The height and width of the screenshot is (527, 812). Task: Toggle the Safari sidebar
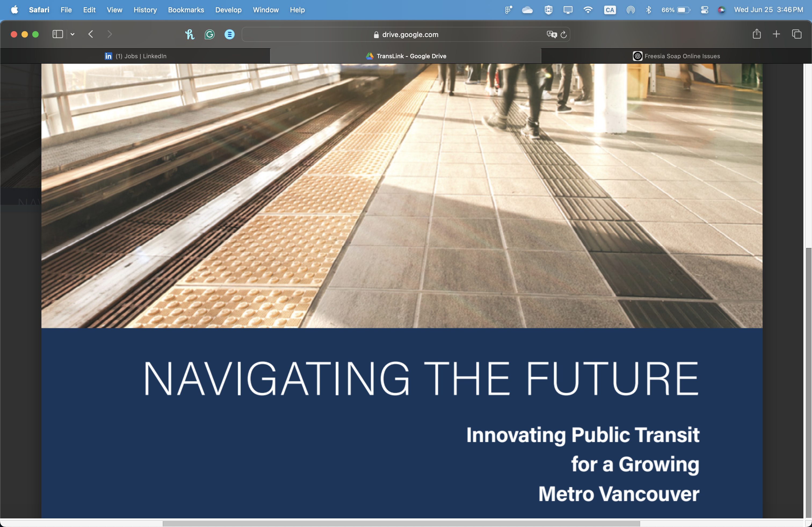pyautogui.click(x=58, y=34)
